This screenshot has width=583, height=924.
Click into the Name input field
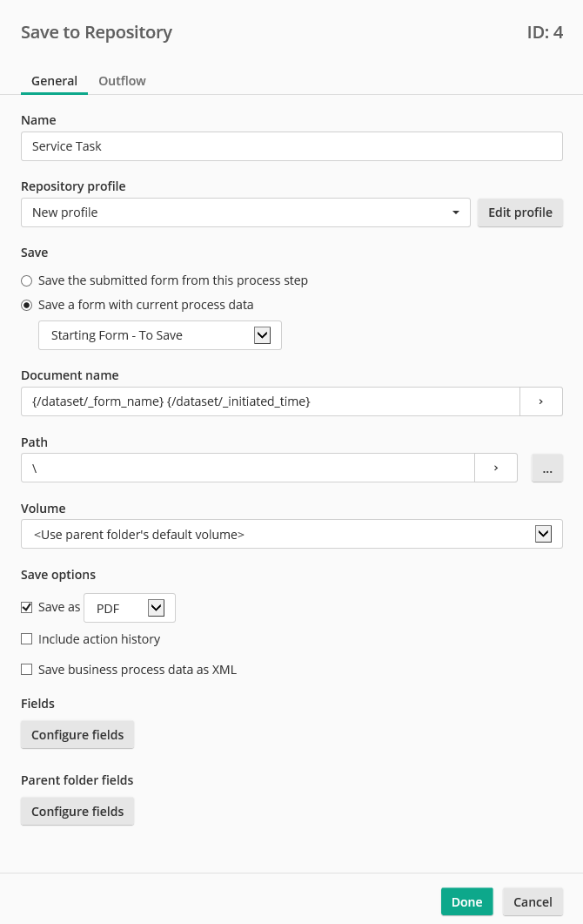pyautogui.click(x=291, y=146)
